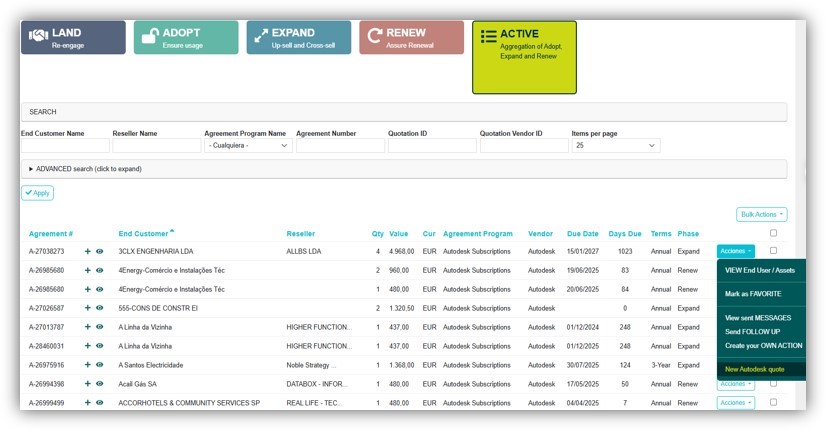Click the plus icon for agreement A-27013787

(x=88, y=327)
